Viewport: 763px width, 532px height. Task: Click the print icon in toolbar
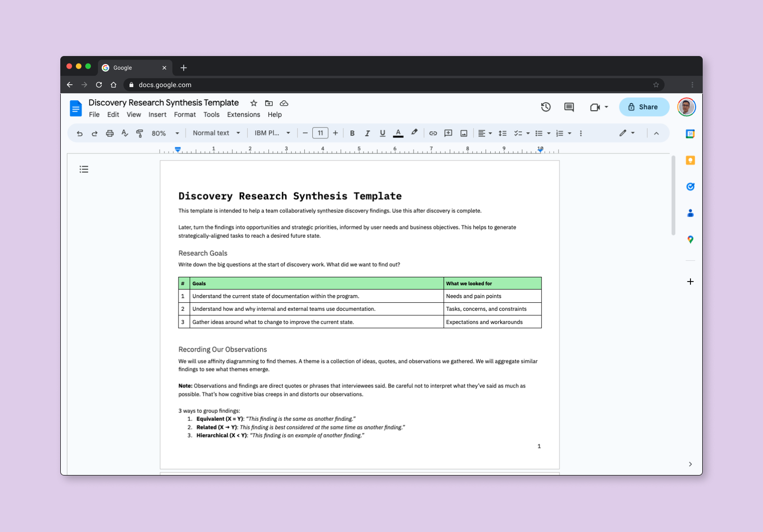coord(110,133)
